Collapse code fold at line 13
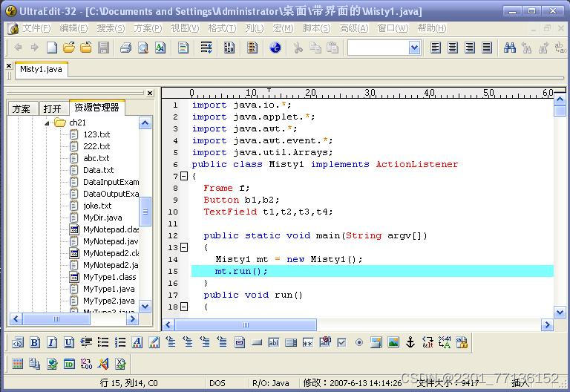This screenshot has height=392, width=570. [184, 248]
